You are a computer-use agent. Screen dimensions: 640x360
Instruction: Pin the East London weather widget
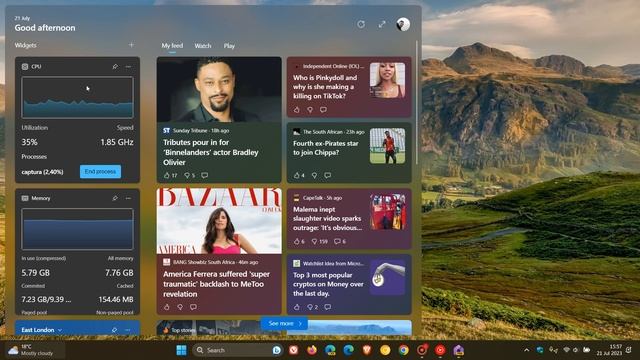pyautogui.click(x=114, y=330)
